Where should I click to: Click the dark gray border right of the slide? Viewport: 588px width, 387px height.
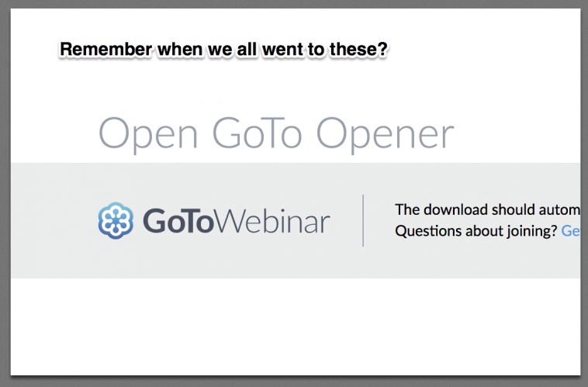pyautogui.click(x=584, y=194)
